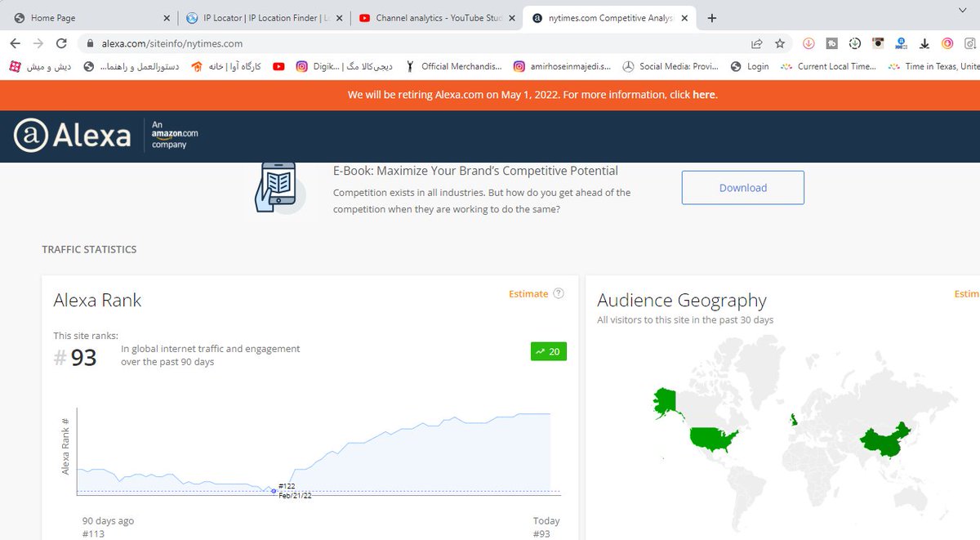
Task: Open the orange-pink circular download extension
Action: click(947, 43)
